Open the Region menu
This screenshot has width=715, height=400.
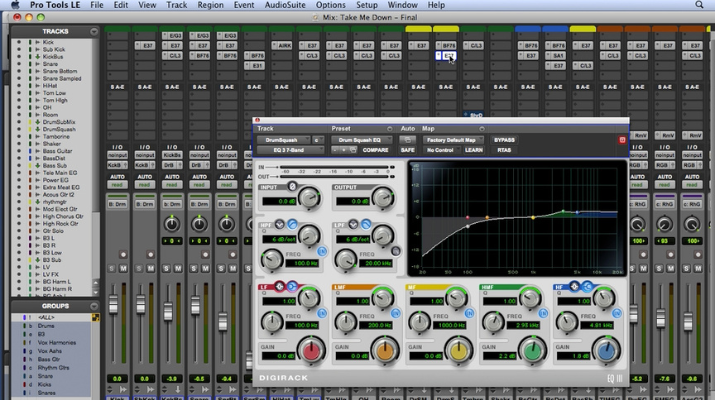[x=210, y=5]
